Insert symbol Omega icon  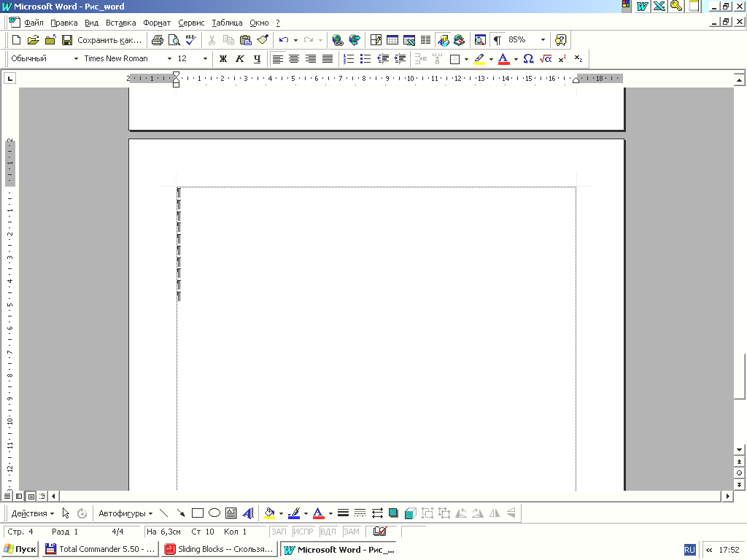tap(528, 58)
